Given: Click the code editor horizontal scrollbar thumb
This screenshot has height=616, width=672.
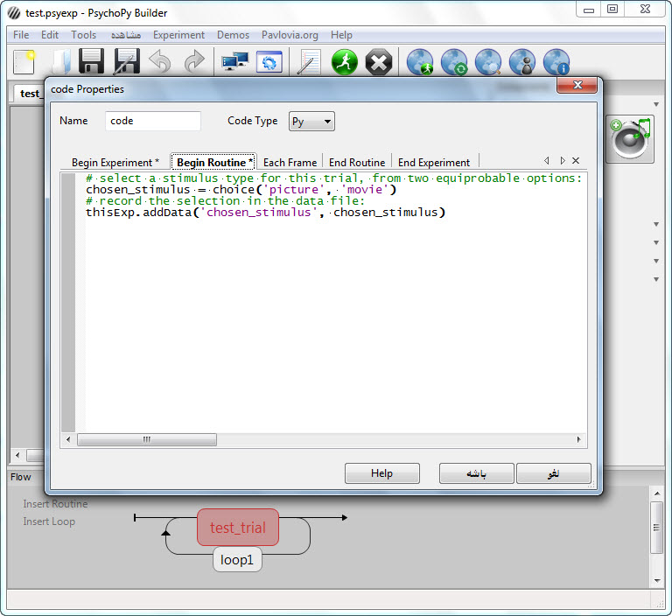Looking at the screenshot, I should click(147, 439).
